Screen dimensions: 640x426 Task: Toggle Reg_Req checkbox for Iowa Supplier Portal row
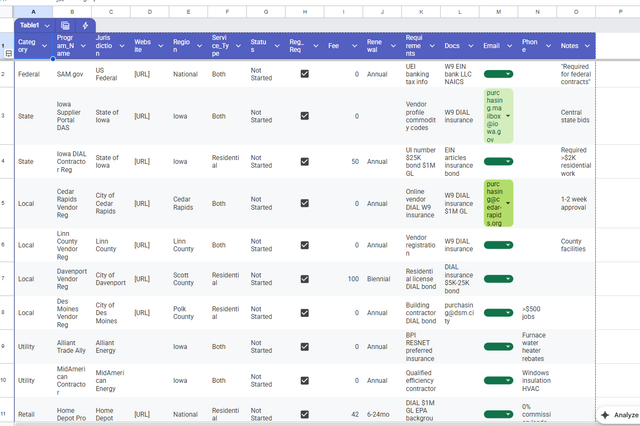click(x=304, y=116)
